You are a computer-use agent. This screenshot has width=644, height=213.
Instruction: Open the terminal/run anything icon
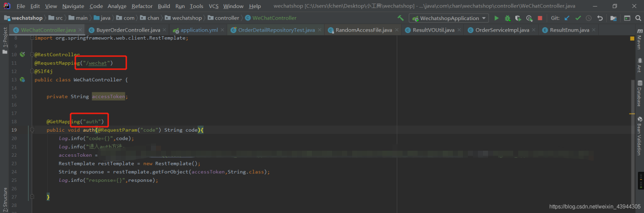coord(626,18)
